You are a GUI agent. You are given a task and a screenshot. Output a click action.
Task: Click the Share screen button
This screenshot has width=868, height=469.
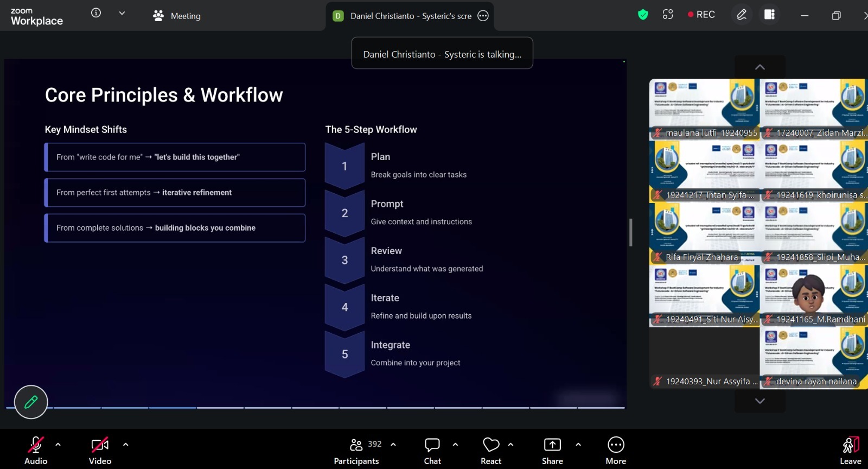(x=552, y=451)
